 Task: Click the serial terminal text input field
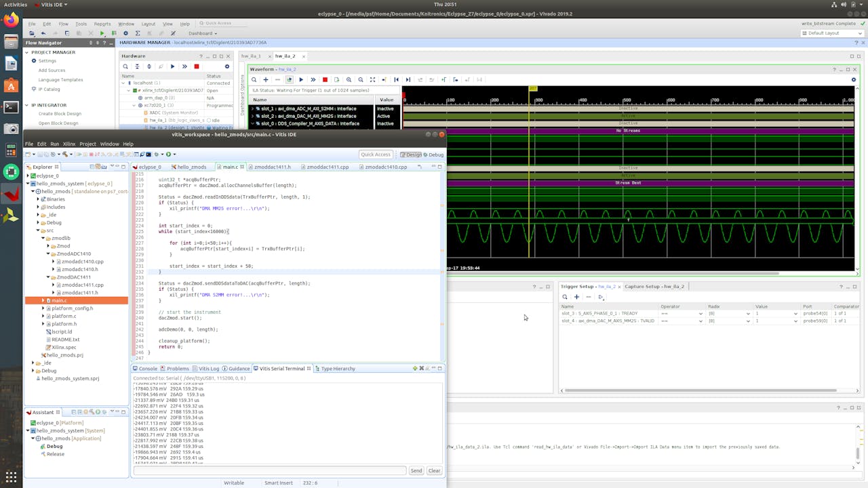pyautogui.click(x=269, y=470)
